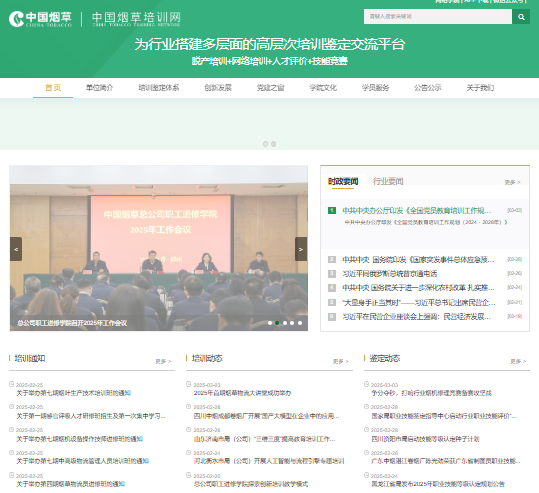Click number 3 badge beside 习近平同俄罗斯总统 item
Image resolution: width=539 pixels, height=493 pixels.
[332, 274]
